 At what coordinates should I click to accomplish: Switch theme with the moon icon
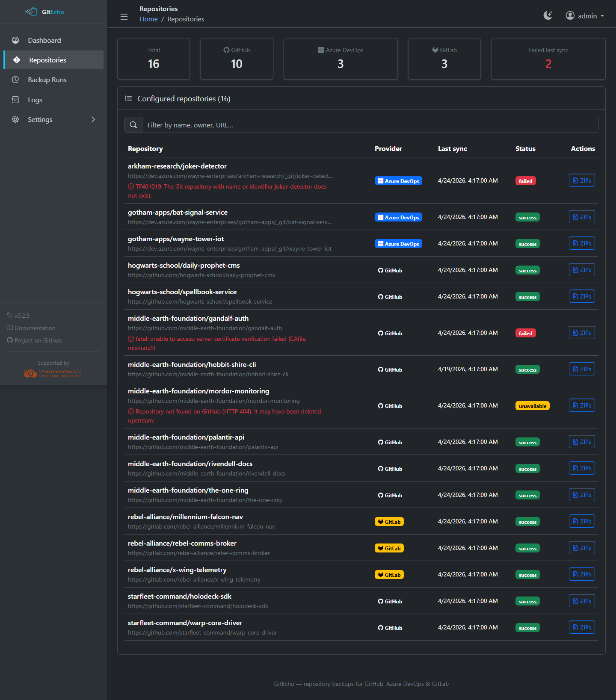[548, 16]
